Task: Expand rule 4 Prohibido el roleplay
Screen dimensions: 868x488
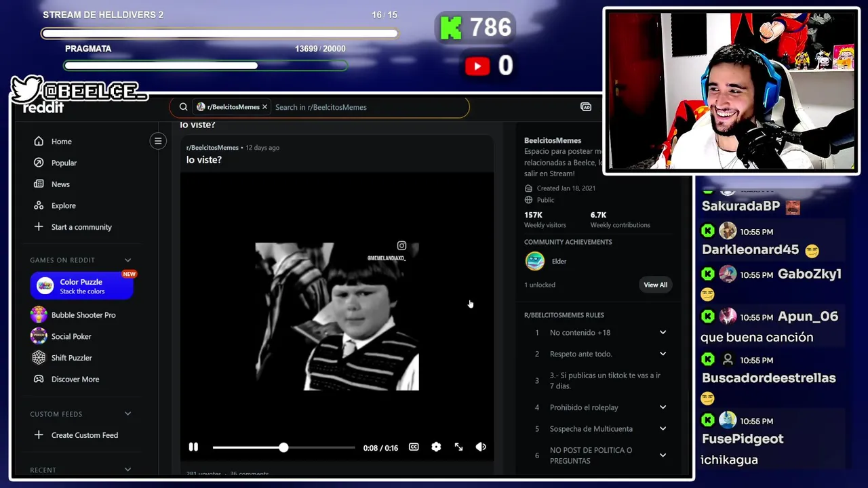Action: click(x=663, y=407)
